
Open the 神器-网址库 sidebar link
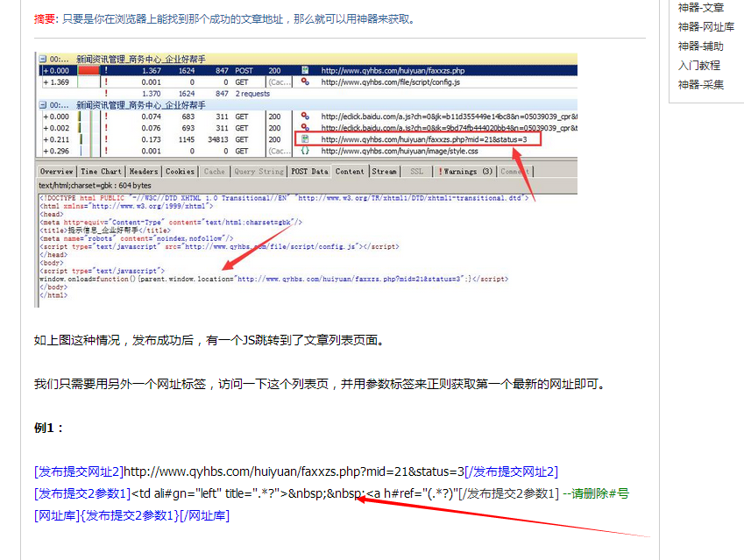(x=705, y=27)
